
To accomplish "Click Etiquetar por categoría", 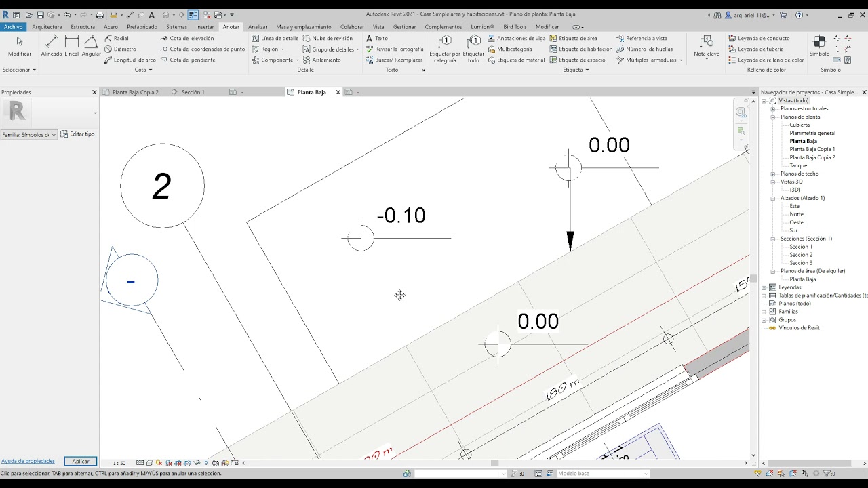I will [x=445, y=49].
